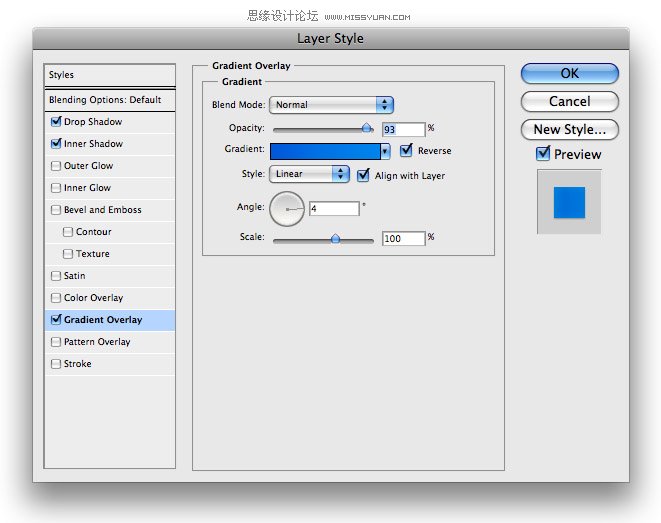661x523 pixels.
Task: Enable the Contour checkbox
Action: click(67, 232)
